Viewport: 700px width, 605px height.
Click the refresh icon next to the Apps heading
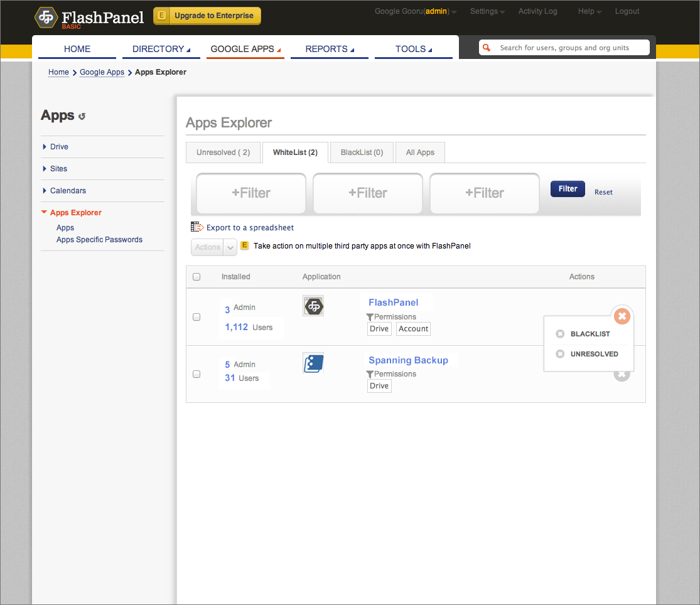point(82,117)
